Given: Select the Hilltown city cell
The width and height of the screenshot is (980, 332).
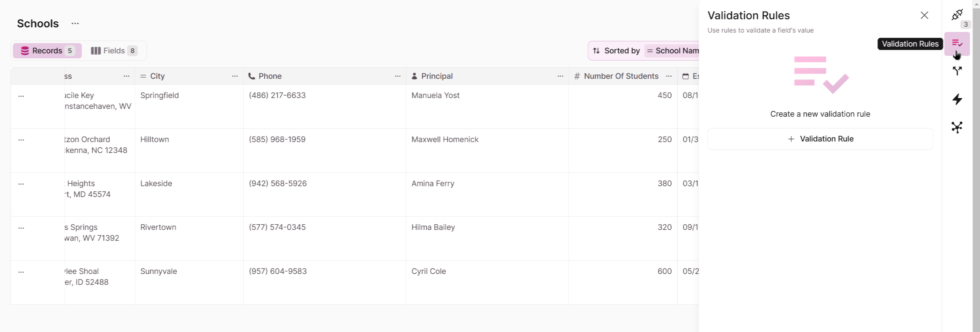Looking at the screenshot, I should [x=189, y=150].
